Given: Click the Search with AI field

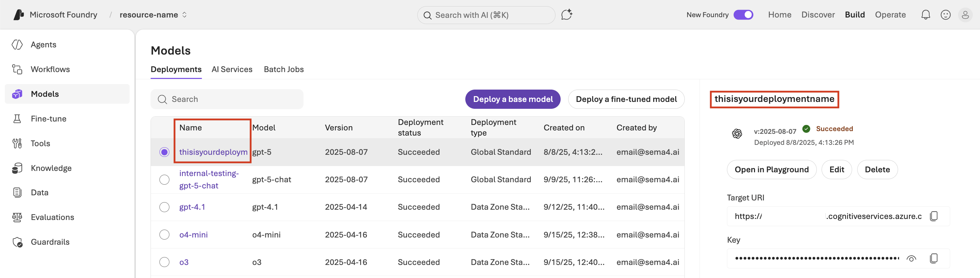Looking at the screenshot, I should click(x=486, y=15).
